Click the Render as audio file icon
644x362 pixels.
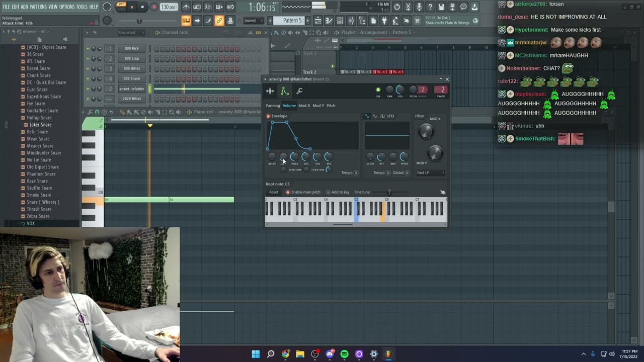coord(452,7)
